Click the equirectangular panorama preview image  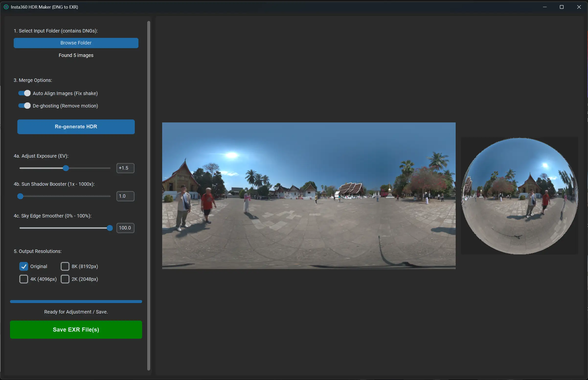[x=309, y=196]
